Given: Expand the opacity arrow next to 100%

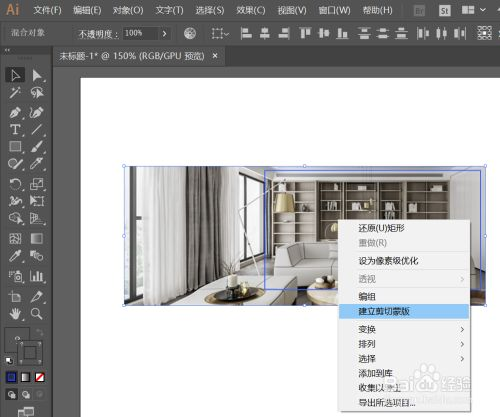Looking at the screenshot, I should click(164, 33).
